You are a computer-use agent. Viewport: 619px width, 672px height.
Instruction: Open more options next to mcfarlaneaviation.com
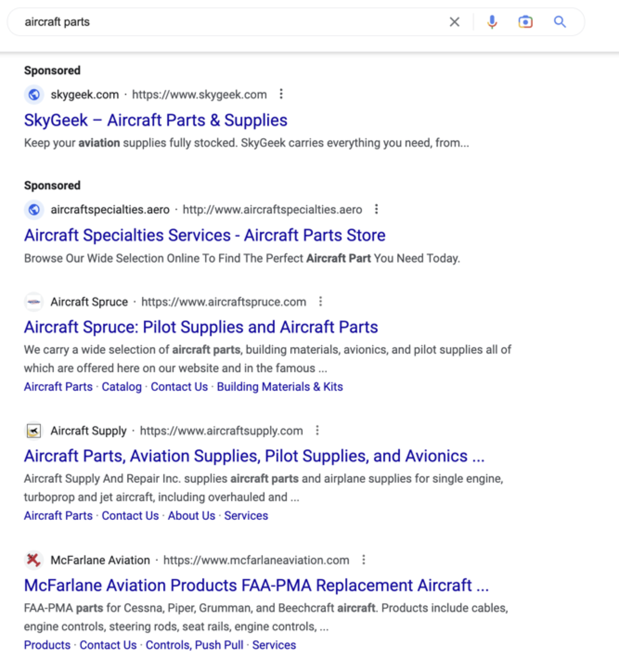[364, 560]
